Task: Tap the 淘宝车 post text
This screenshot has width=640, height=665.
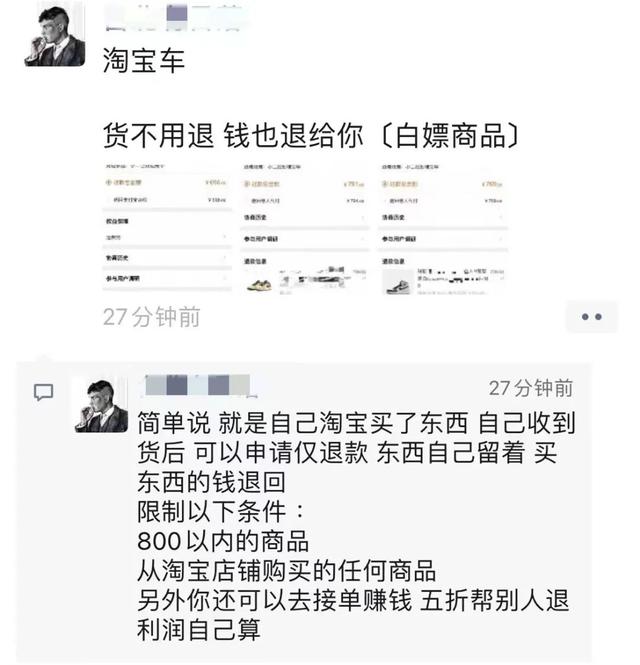Action: coord(144,60)
